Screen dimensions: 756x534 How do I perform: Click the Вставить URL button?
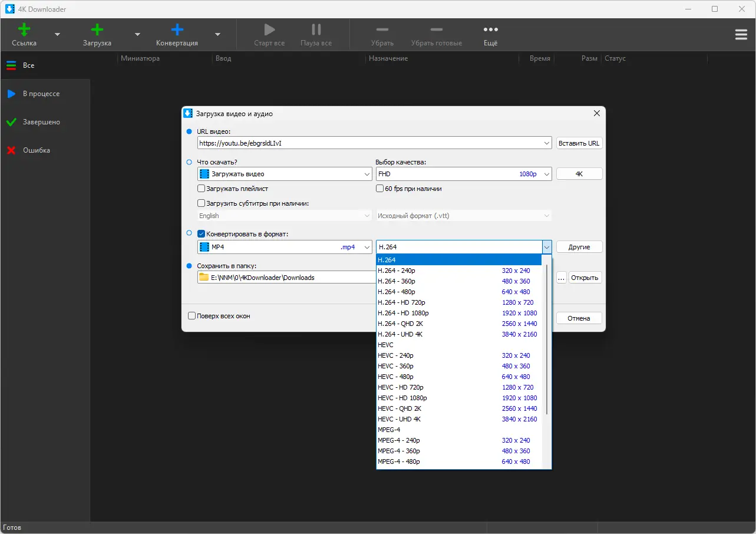click(x=579, y=143)
